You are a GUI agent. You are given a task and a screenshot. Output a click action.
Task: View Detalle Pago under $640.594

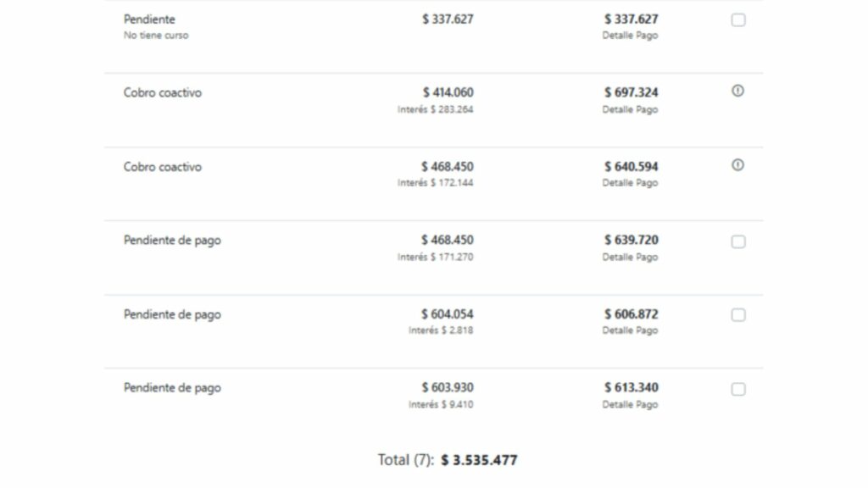[630, 183]
